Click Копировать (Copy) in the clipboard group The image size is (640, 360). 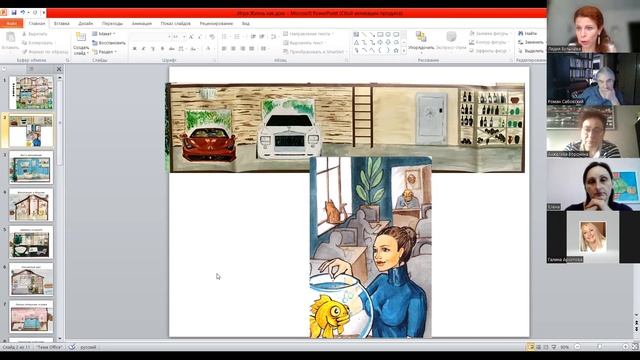[38, 43]
